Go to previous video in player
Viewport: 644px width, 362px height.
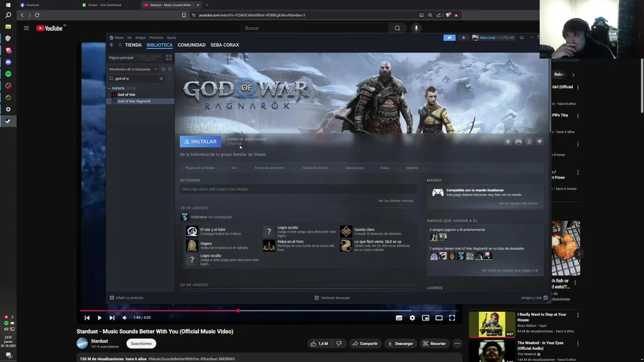click(87, 318)
